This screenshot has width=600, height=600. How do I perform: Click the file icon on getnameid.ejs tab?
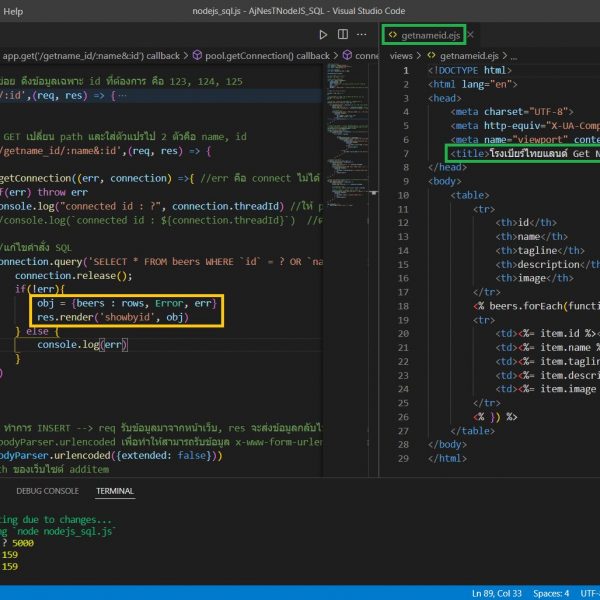click(393, 34)
